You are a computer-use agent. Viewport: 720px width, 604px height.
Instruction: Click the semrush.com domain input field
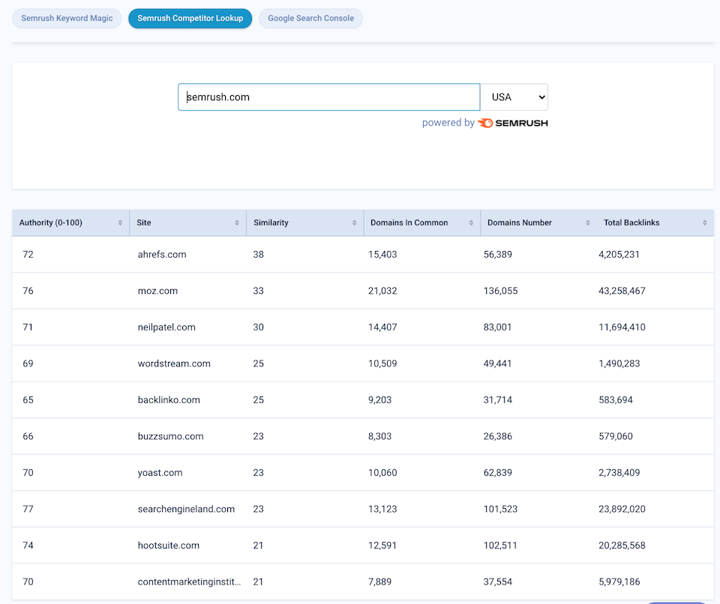(x=329, y=97)
